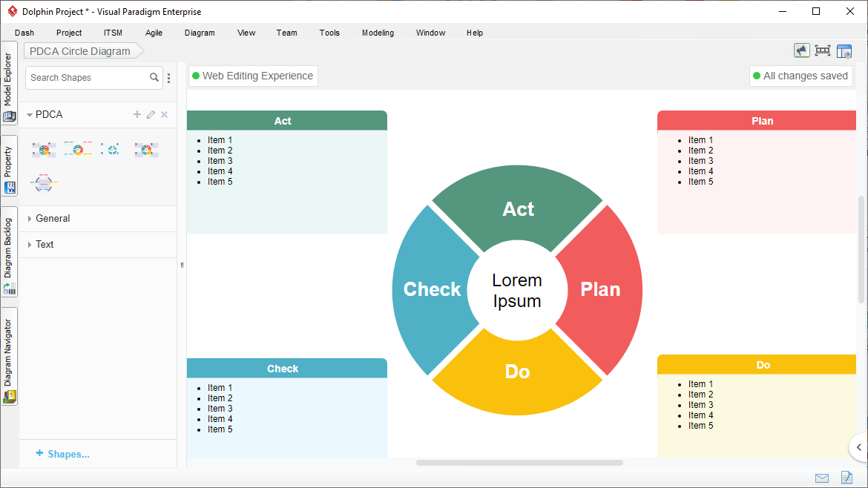This screenshot has width=868, height=488.
Task: Select the fifth PDCA shape in second row
Action: (x=44, y=183)
